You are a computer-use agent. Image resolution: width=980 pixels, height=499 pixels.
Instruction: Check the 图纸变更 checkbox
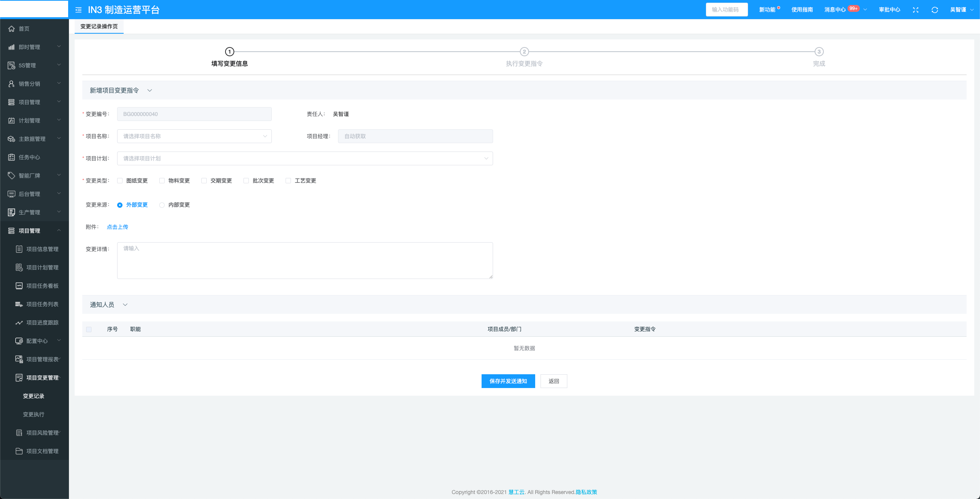[120, 181]
